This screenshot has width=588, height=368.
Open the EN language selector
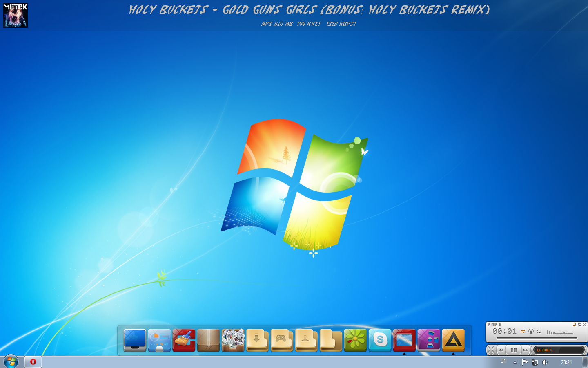click(503, 361)
